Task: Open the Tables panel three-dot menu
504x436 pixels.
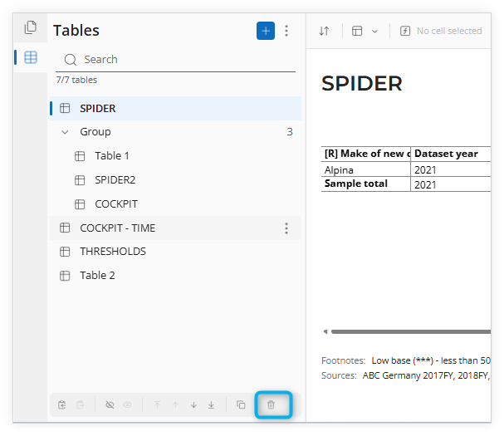Action: coord(286,31)
